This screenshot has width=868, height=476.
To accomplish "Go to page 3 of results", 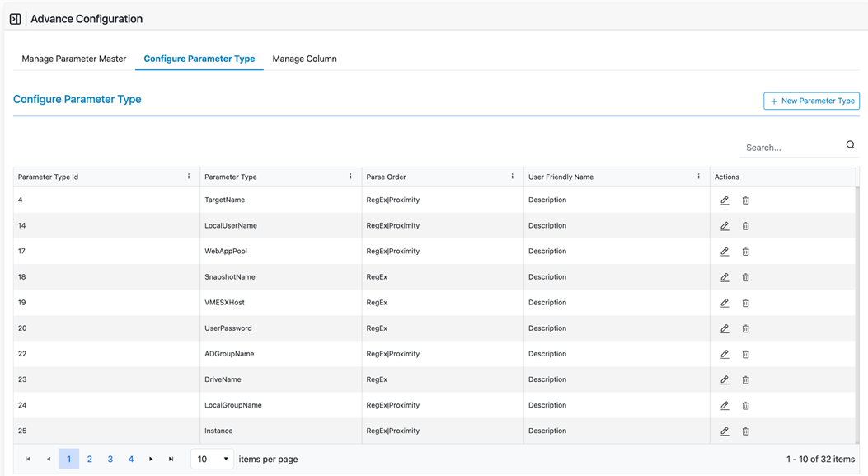I will tap(110, 459).
